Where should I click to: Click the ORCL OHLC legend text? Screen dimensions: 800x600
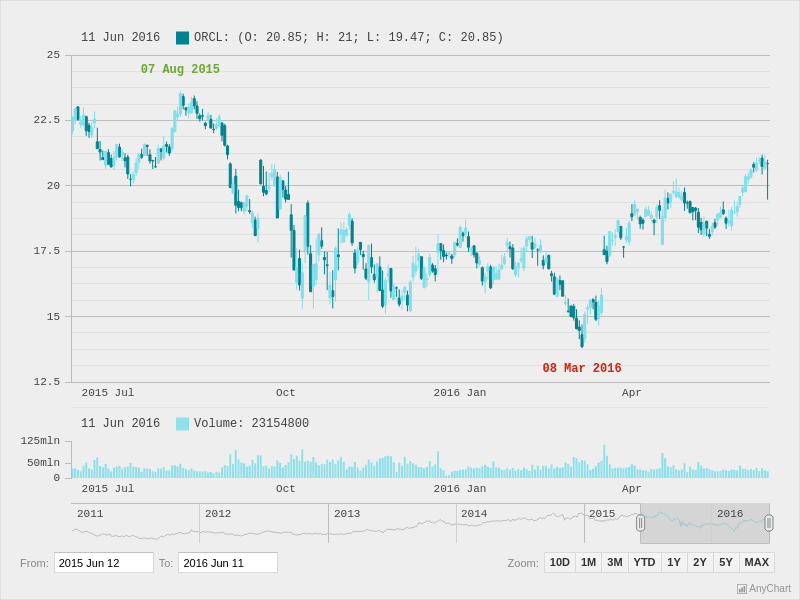pyautogui.click(x=348, y=37)
